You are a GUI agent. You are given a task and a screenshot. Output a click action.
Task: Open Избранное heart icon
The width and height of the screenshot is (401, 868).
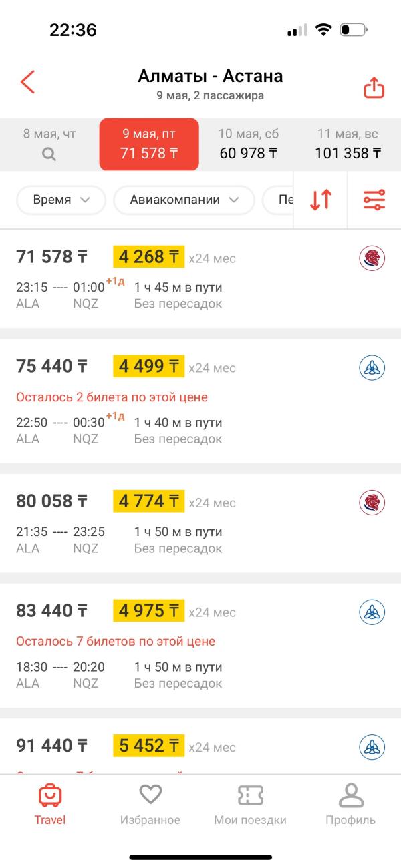point(150,795)
